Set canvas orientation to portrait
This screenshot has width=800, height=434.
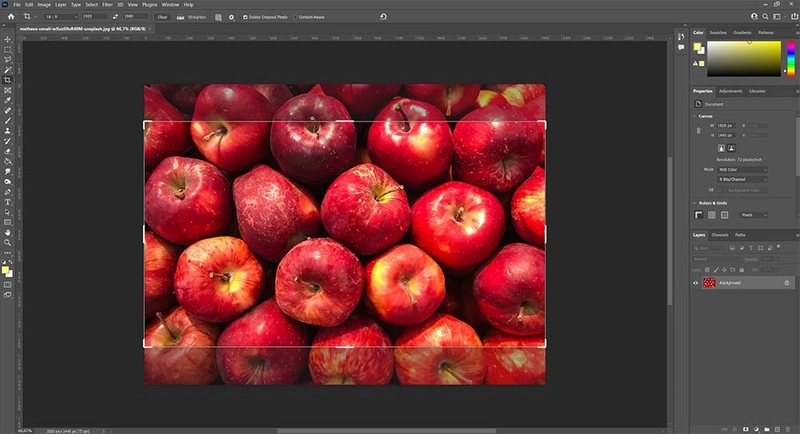(721, 148)
